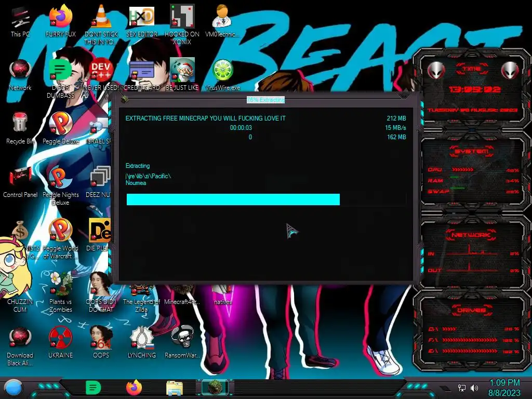
Task: Select the active Minecraft extractor taskbar item
Action: tap(215, 388)
